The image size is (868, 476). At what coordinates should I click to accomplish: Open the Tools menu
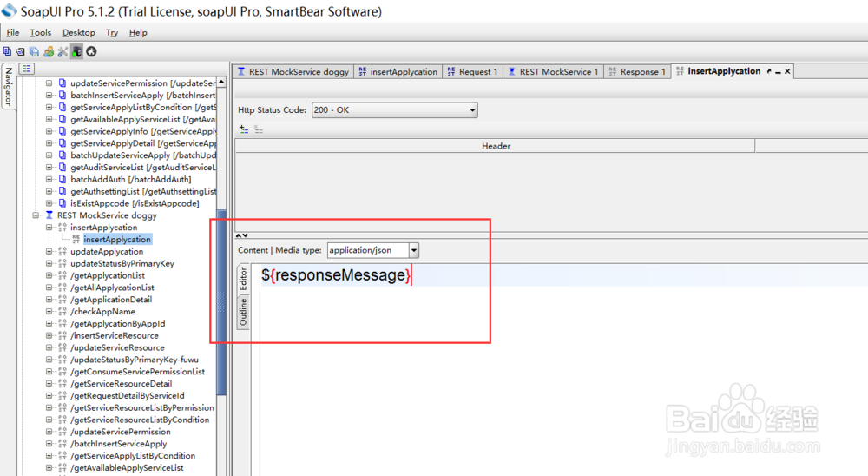tap(41, 33)
